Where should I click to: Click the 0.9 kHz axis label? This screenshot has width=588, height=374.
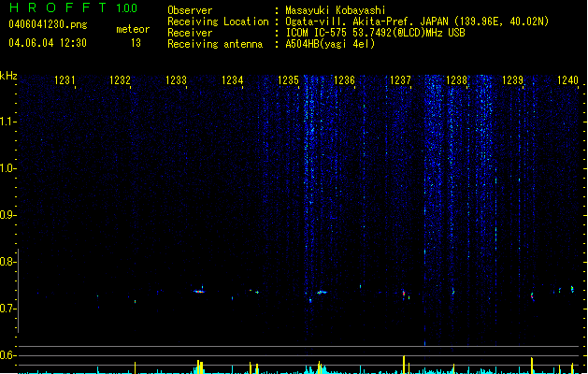coord(7,215)
